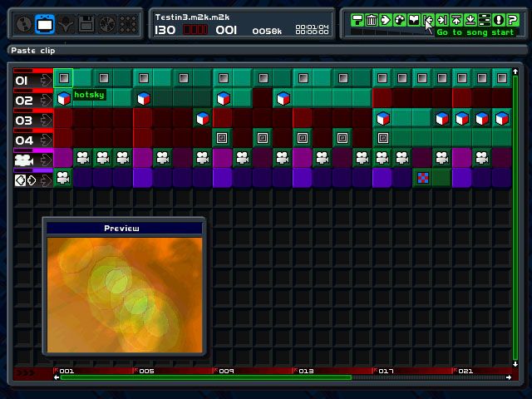The height and width of the screenshot is (399, 532).
Task: Click the left arrow of horizontal scrollbar
Action: click(x=57, y=378)
